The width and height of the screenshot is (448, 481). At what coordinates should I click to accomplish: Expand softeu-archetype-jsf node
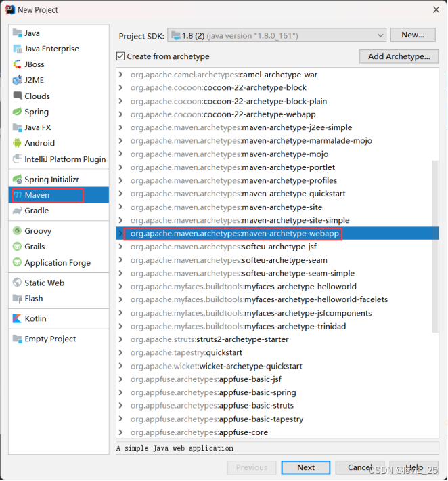coord(120,247)
